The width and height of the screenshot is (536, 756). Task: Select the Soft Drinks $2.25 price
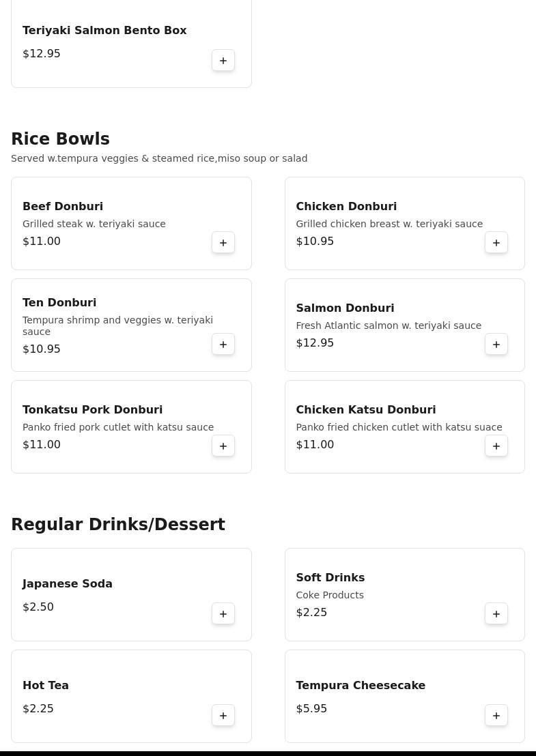tap(311, 613)
